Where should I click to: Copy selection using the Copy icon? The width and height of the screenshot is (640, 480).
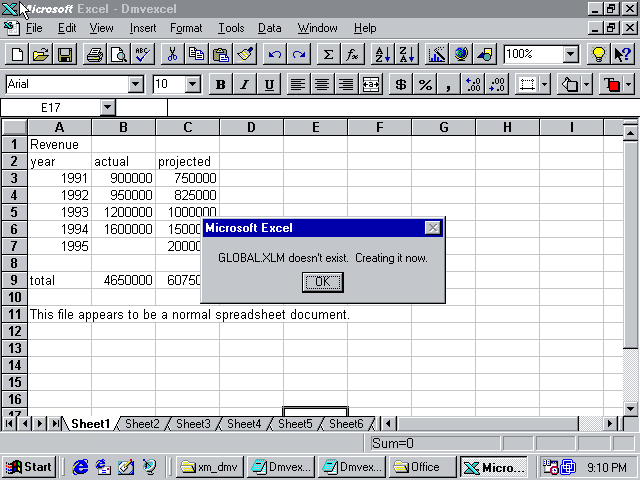[197, 54]
